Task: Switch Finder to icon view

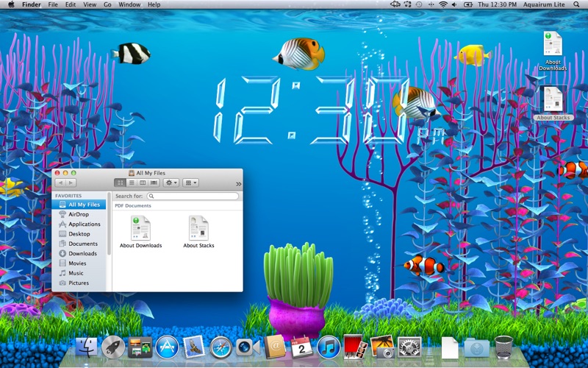Action: (x=120, y=183)
